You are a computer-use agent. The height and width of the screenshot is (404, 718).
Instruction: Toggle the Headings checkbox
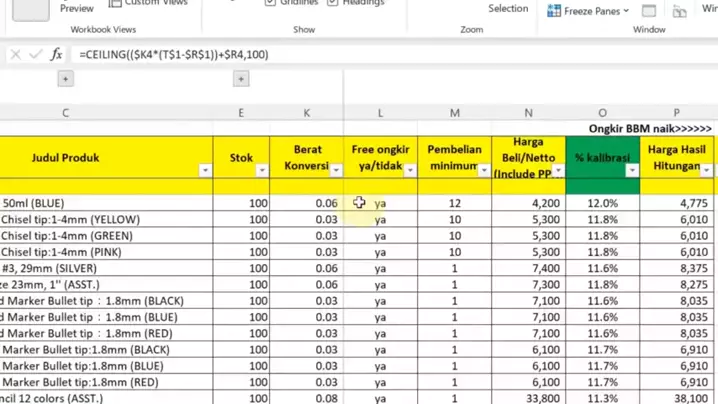pyautogui.click(x=335, y=3)
